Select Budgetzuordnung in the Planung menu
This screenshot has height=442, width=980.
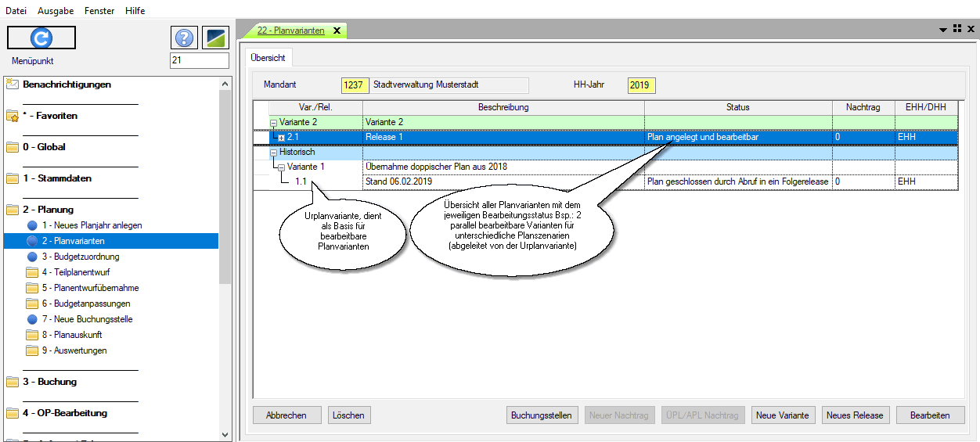click(81, 257)
